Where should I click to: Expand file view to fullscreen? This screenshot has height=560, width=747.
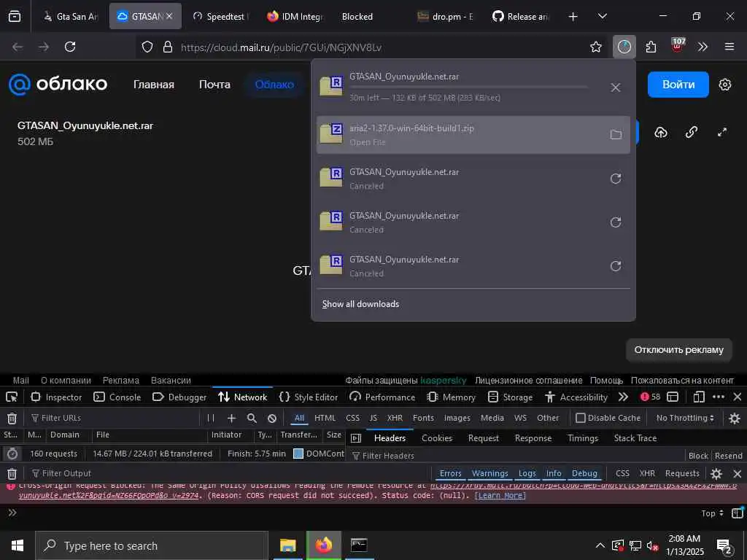tap(721, 133)
